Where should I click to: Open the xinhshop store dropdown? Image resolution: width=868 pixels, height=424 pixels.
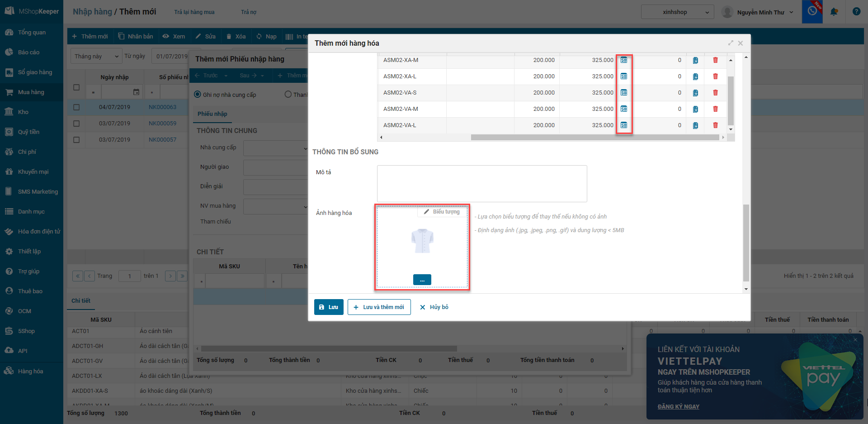(x=677, y=12)
